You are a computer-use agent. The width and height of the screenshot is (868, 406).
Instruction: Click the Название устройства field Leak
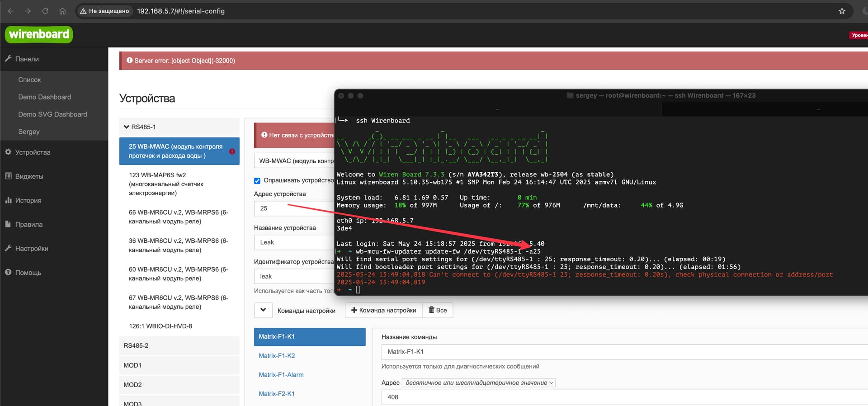click(294, 242)
